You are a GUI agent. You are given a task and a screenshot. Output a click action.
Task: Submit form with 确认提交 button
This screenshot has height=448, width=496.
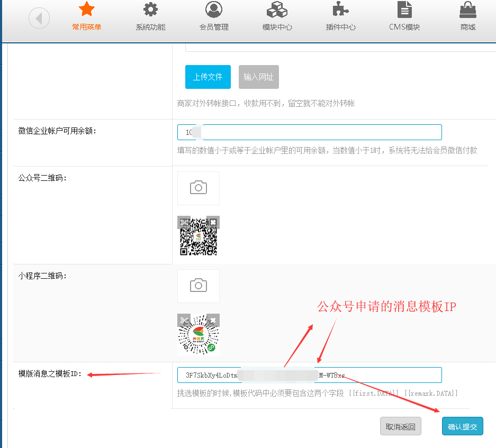pyautogui.click(x=462, y=426)
